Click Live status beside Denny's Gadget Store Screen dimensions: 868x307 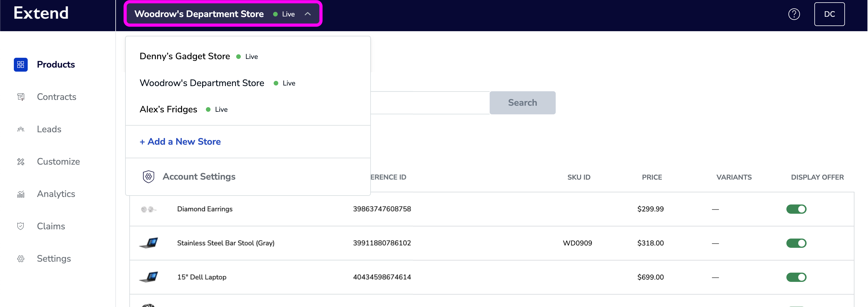[247, 57]
